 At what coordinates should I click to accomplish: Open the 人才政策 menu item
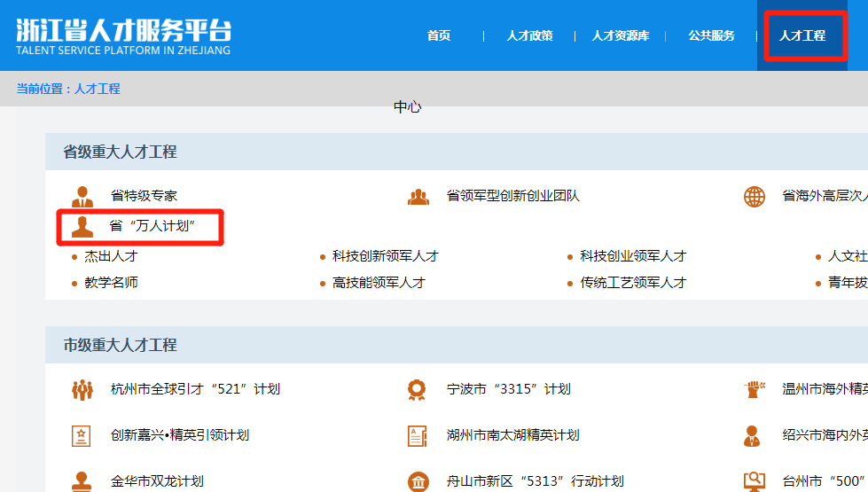[x=530, y=36]
